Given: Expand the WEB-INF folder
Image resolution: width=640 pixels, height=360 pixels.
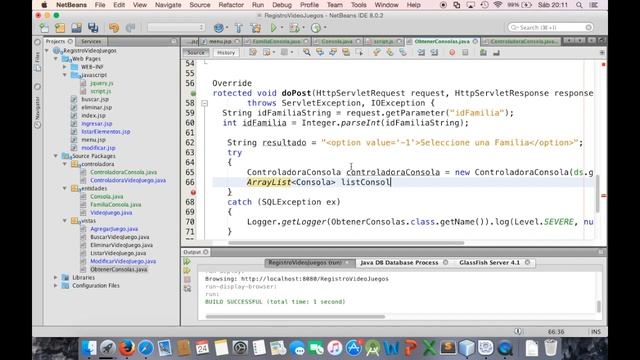Looking at the screenshot, I should click(x=64, y=67).
